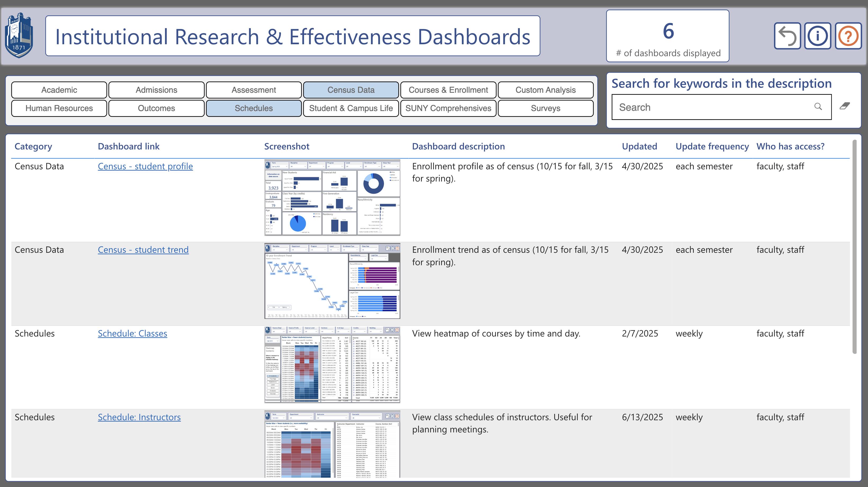Screen dimensions: 868x487
Task: Click the reset filters arrow icon
Action: pos(787,36)
